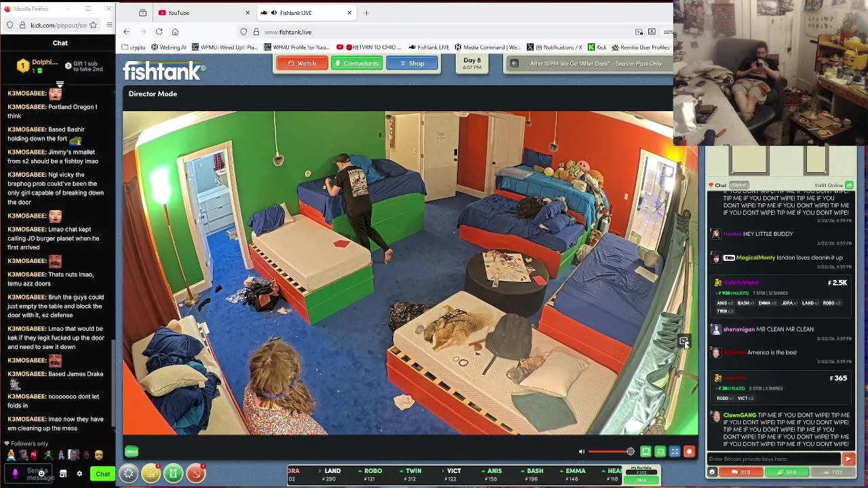Select ANIS stock in ticker
The height and width of the screenshot is (488, 868).
492,474
